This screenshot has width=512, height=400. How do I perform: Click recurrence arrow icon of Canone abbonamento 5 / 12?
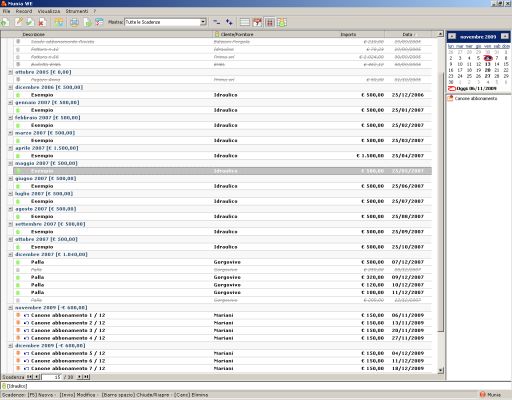27,353
